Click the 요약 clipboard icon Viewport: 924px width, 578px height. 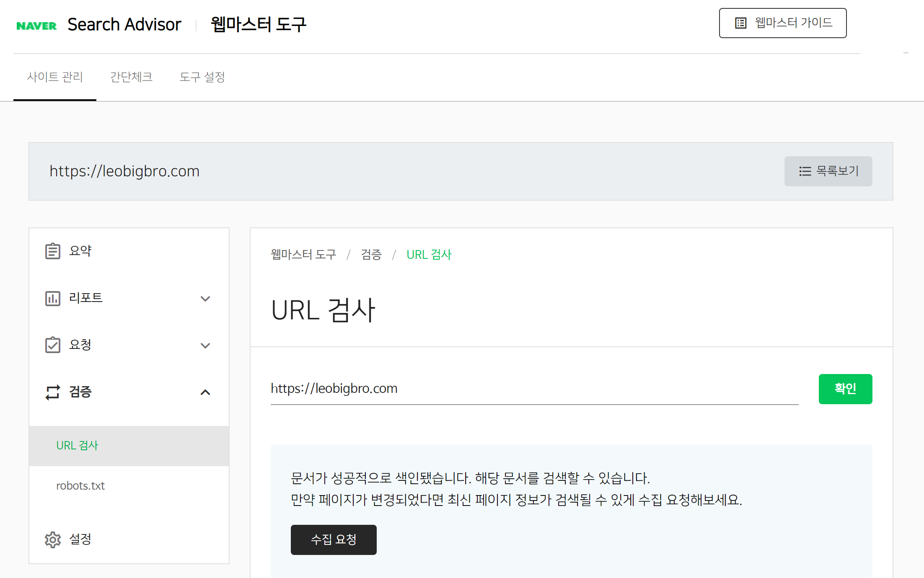coord(53,251)
